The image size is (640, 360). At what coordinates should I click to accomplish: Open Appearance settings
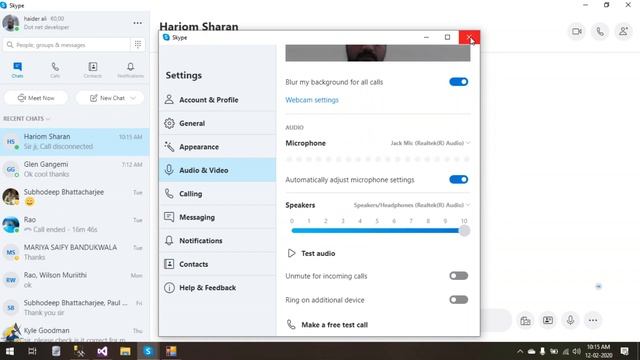(x=218, y=147)
